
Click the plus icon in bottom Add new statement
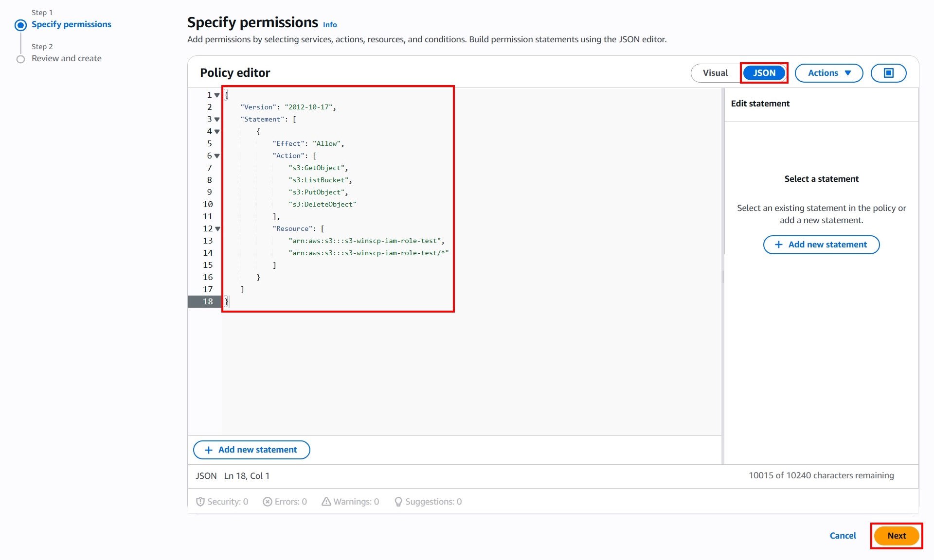point(209,450)
